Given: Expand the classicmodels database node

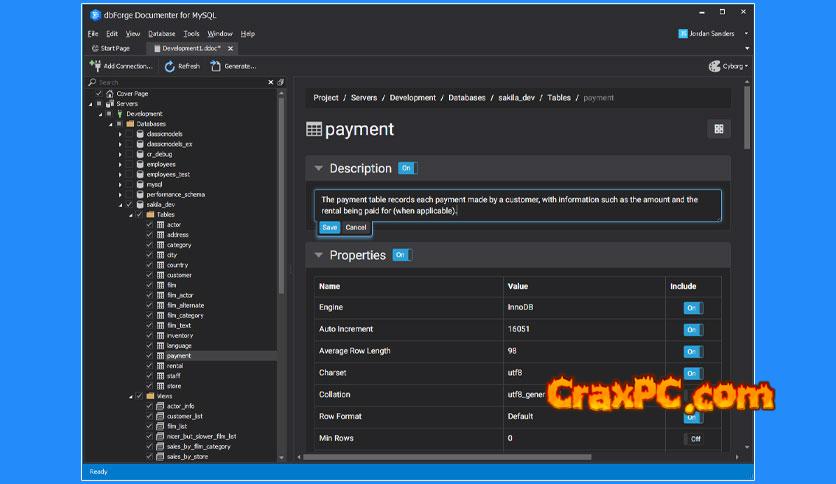Looking at the screenshot, I should 120,134.
